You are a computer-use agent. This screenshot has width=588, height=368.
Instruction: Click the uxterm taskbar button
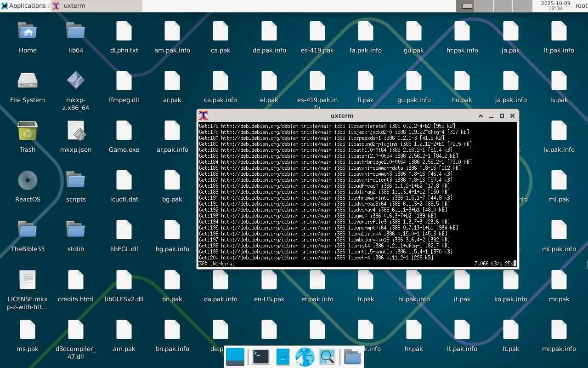96,6
